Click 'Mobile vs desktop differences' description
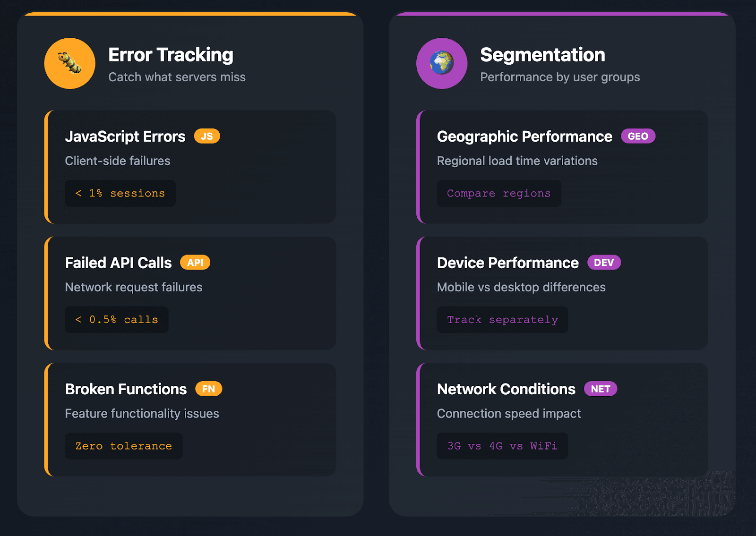 click(521, 287)
